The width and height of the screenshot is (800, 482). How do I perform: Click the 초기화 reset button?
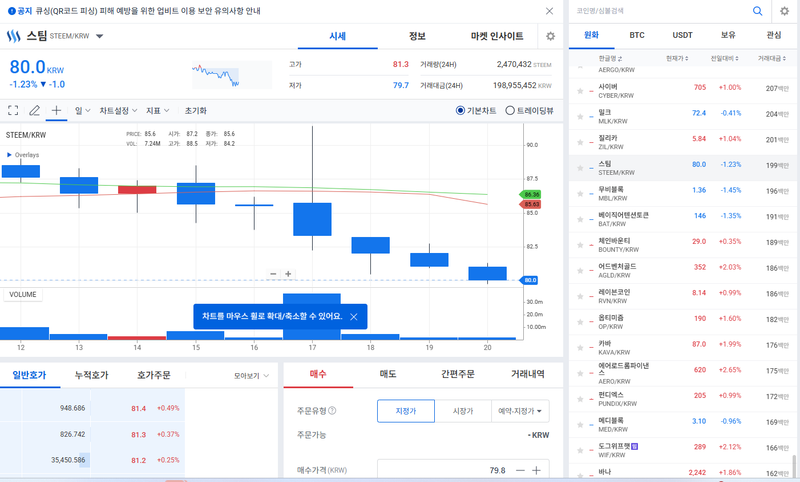tap(195, 111)
